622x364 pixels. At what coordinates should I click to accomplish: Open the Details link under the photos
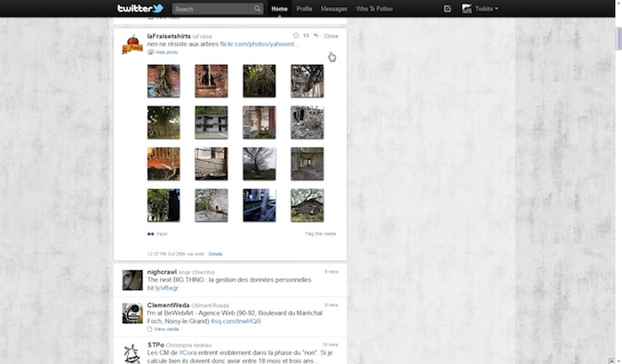pos(215,254)
